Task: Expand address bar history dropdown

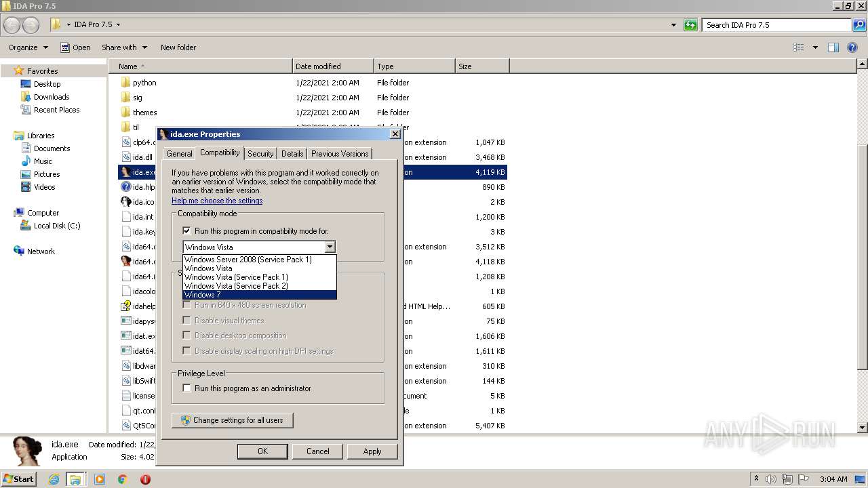Action: (x=673, y=25)
